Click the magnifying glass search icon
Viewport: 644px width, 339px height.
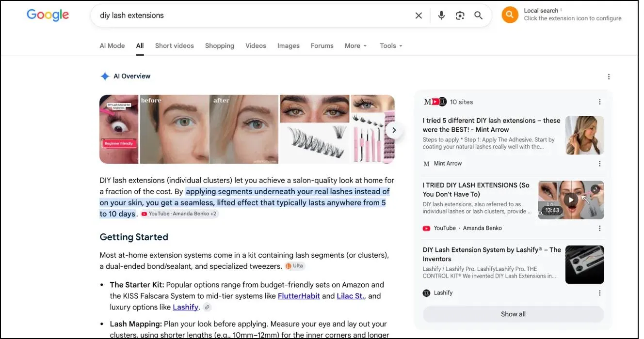tap(479, 15)
